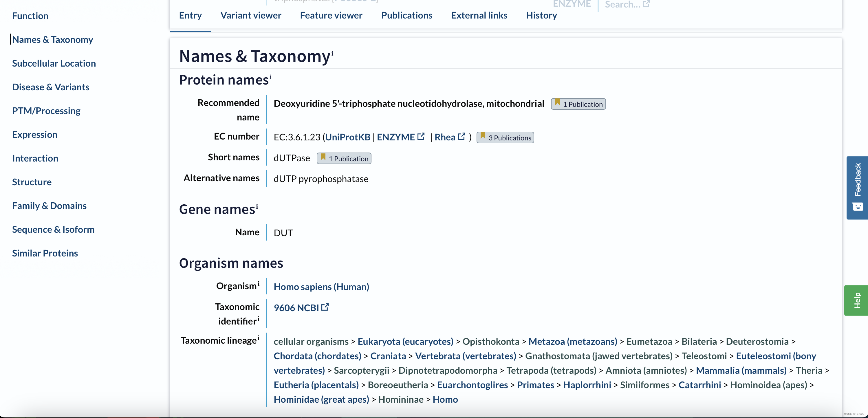The image size is (868, 418).
Task: Open Vertebrata (vertebrates) lineage link
Action: (466, 356)
